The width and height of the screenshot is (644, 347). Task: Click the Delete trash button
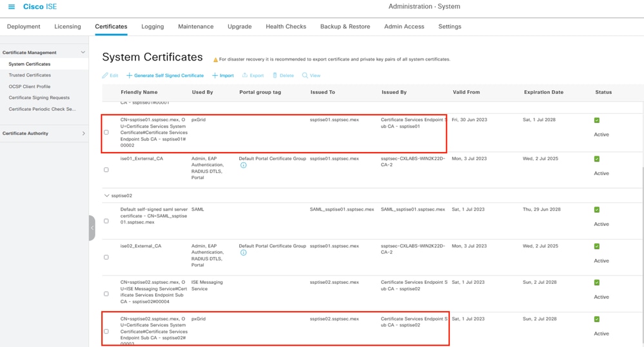click(x=284, y=75)
